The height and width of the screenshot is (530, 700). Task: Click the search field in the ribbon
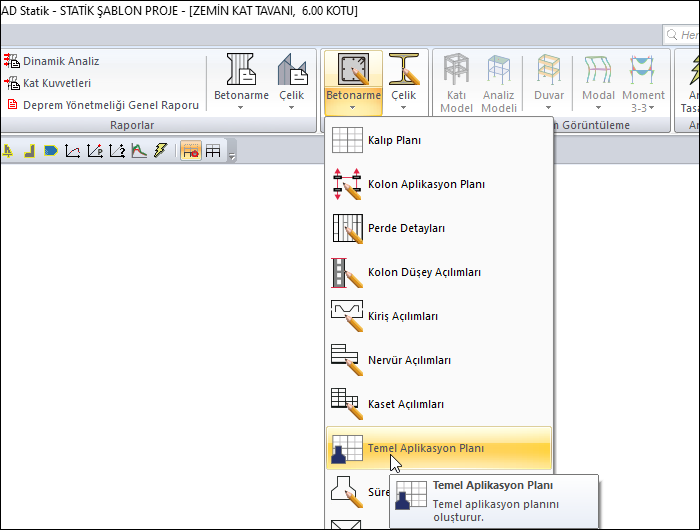[x=682, y=36]
